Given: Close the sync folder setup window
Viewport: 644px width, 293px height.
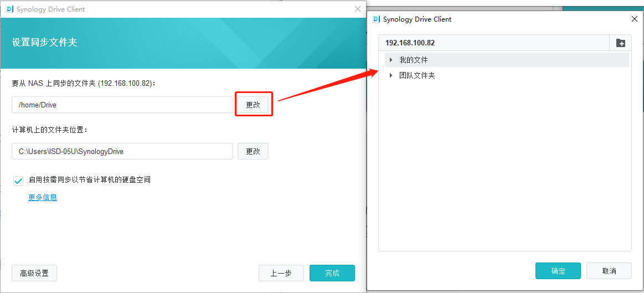Looking at the screenshot, I should coord(358,9).
